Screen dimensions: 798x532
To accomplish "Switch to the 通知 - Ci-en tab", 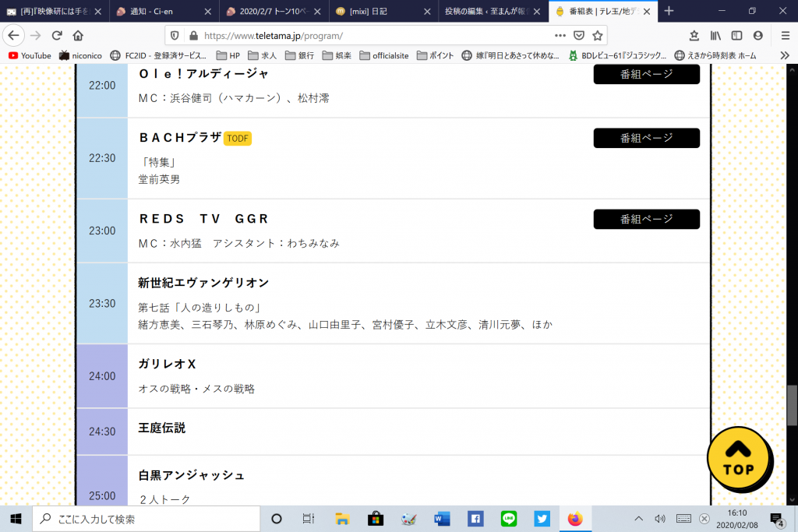I will coord(164,11).
